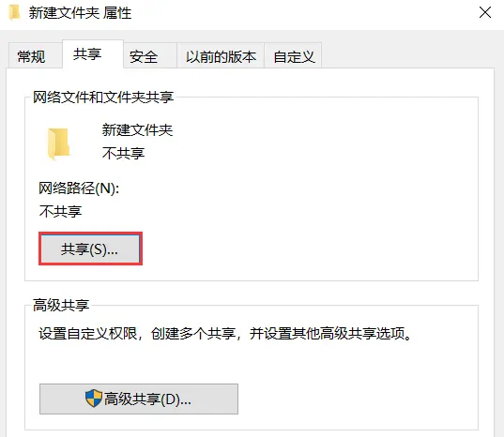504x437 pixels.
Task: Click the folder icon in the title bar
Action: (x=14, y=13)
